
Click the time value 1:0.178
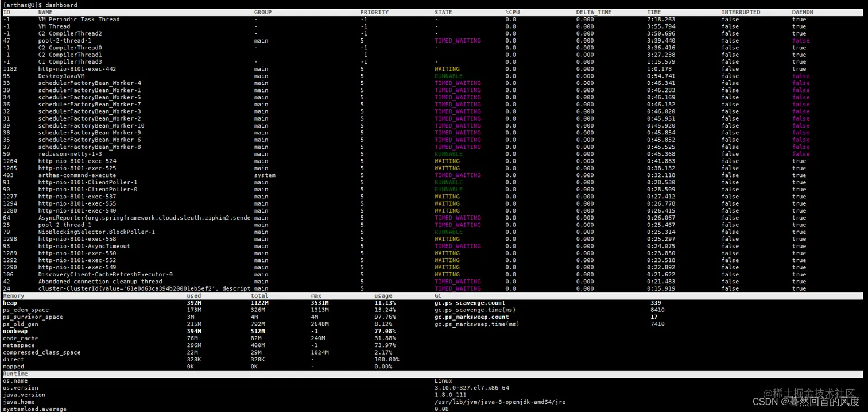[x=659, y=69]
